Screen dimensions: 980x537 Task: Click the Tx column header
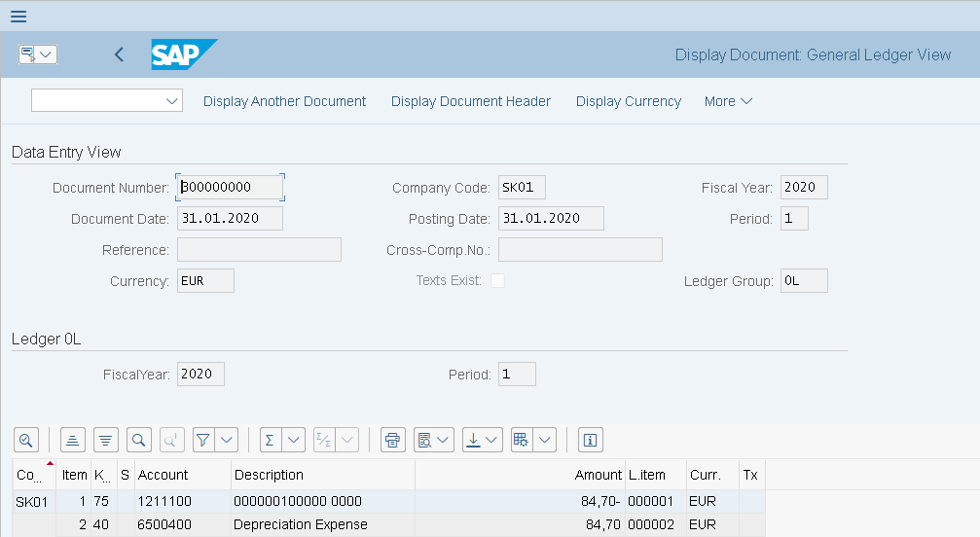[x=752, y=475]
